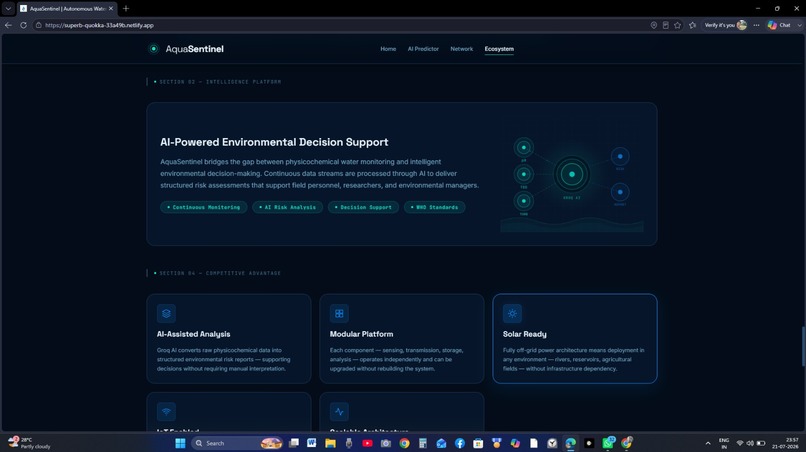Click the grid icon on Modular Platform card
Viewport: 806px width, 452px height.
pyautogui.click(x=339, y=313)
